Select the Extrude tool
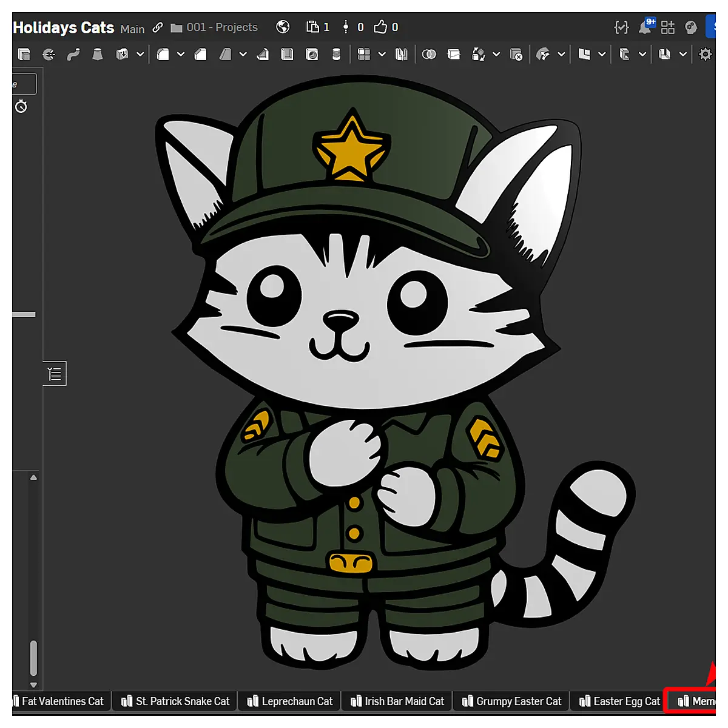 click(24, 55)
